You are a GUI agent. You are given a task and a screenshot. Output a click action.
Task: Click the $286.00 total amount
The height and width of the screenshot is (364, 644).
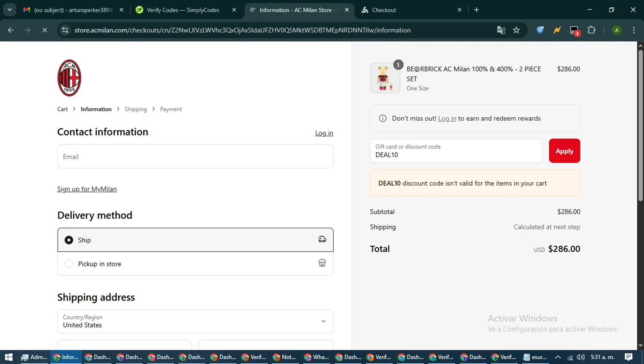(564, 249)
